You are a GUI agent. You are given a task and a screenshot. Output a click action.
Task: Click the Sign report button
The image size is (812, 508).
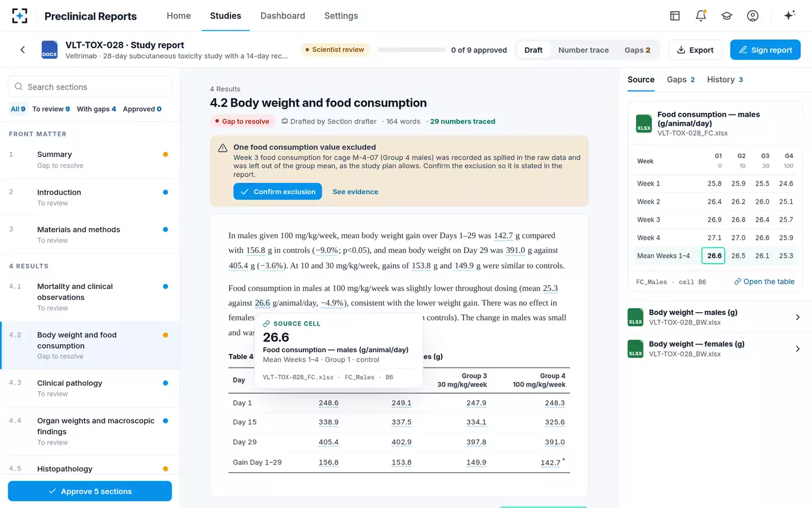coord(765,50)
